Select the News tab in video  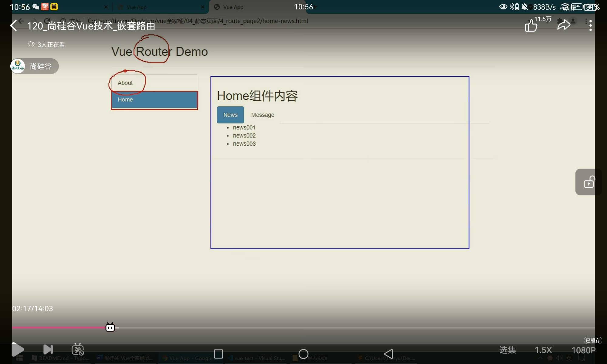tap(230, 115)
